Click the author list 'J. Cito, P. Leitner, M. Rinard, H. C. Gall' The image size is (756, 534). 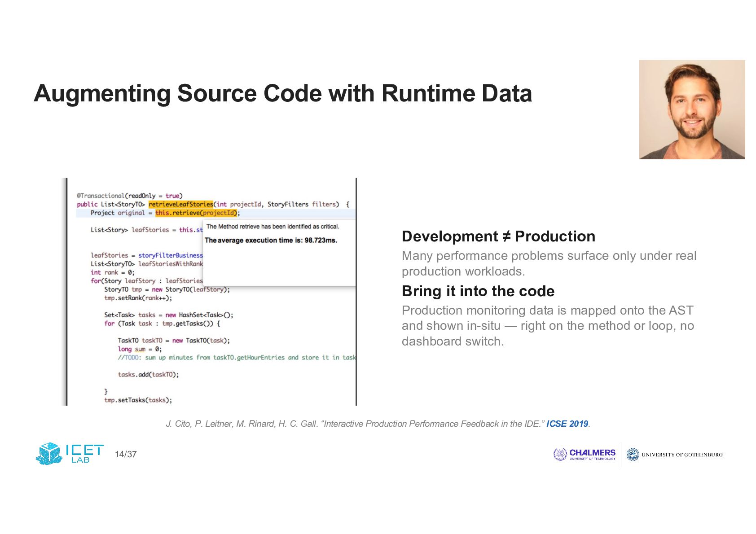[242, 424]
